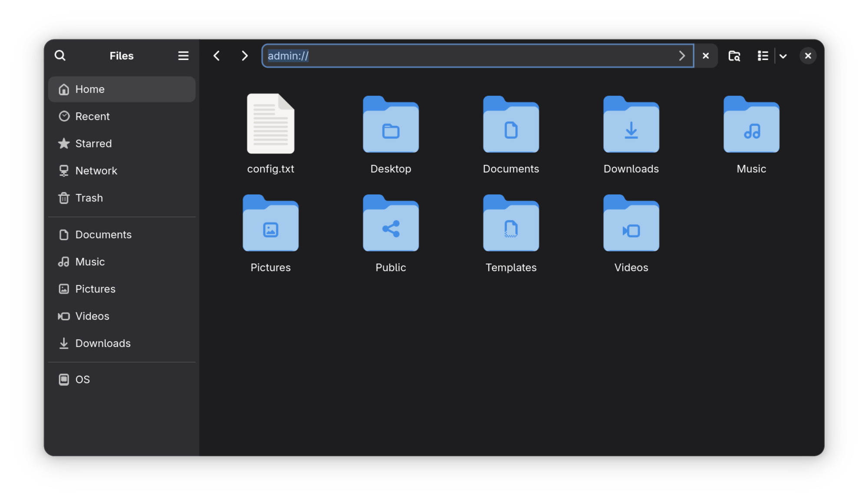Open the hamburger menu
868x504 pixels.
(x=183, y=56)
